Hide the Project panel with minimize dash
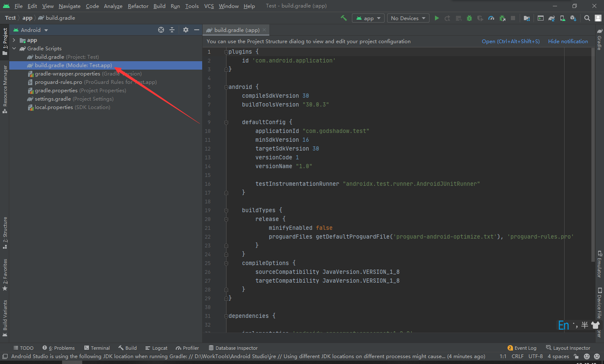 click(x=197, y=30)
